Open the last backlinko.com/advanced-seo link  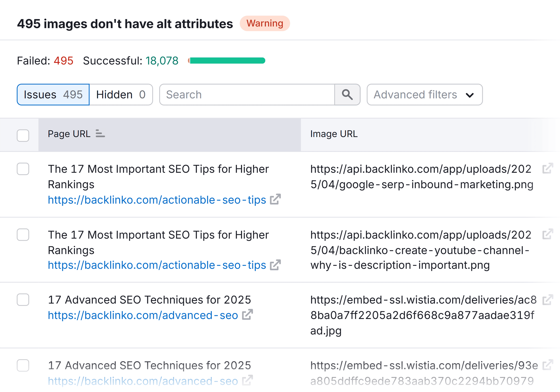point(143,381)
